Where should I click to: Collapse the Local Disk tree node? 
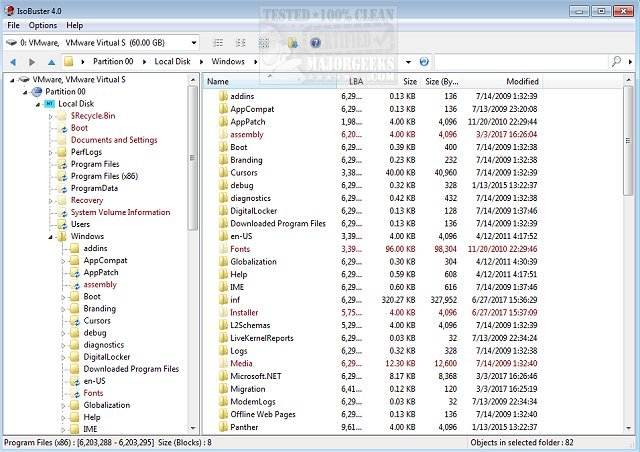click(38, 105)
